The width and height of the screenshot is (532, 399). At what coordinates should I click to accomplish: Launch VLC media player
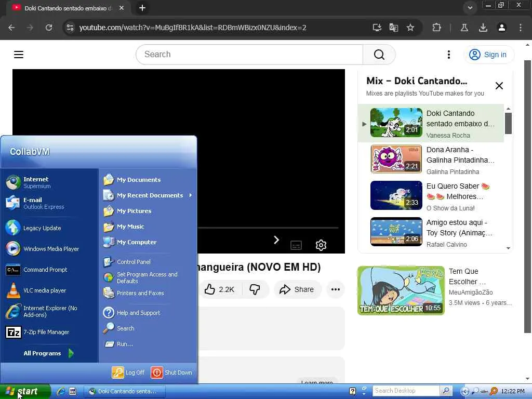49,290
